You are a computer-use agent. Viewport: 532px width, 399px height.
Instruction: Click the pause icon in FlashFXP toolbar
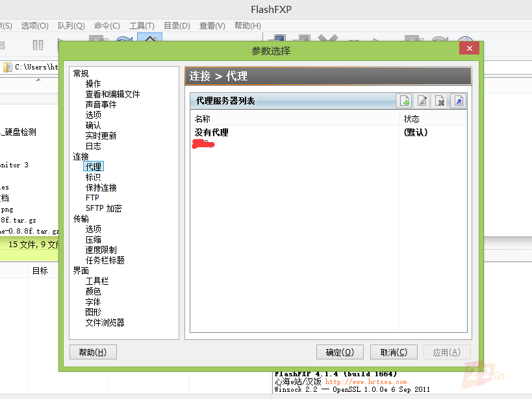[38, 45]
